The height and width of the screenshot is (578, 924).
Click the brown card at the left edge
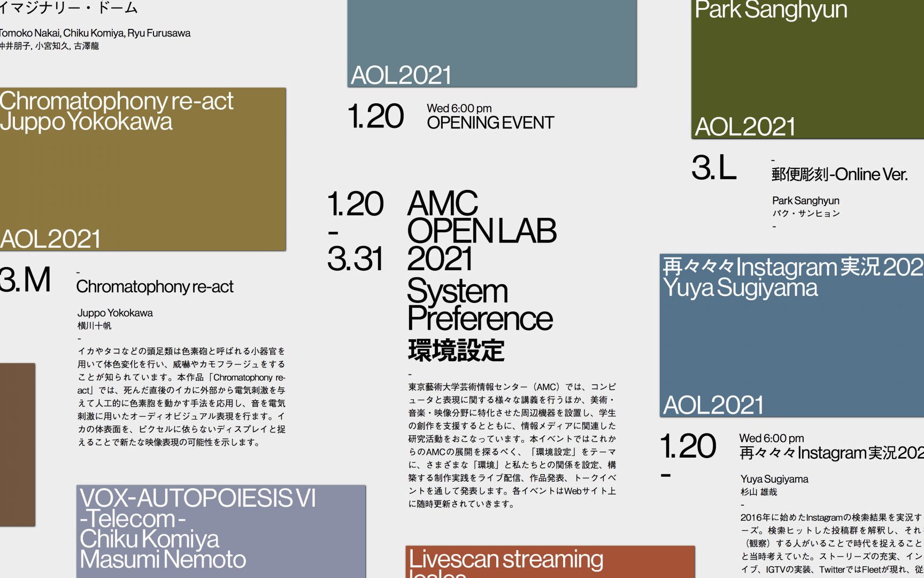point(17,445)
